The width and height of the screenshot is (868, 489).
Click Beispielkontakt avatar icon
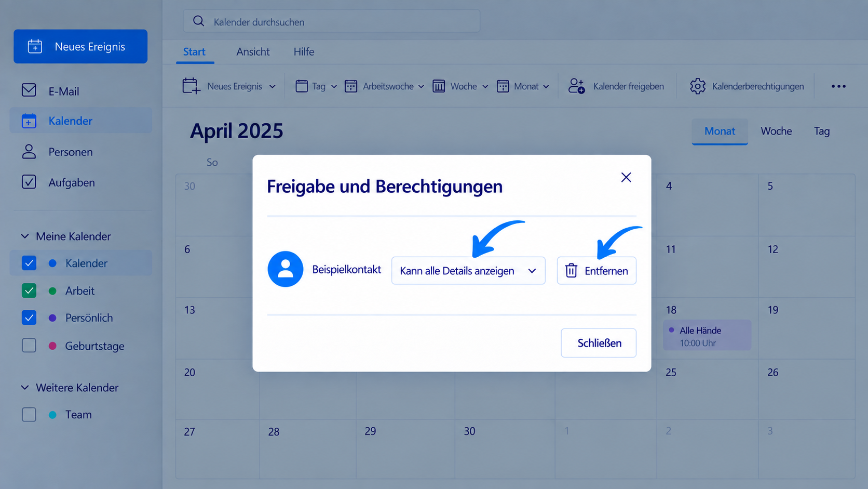click(x=286, y=269)
